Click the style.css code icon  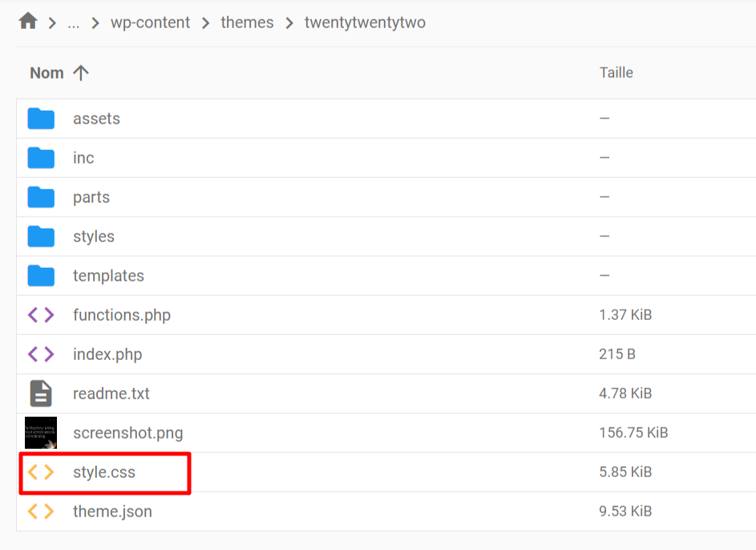pyautogui.click(x=41, y=472)
